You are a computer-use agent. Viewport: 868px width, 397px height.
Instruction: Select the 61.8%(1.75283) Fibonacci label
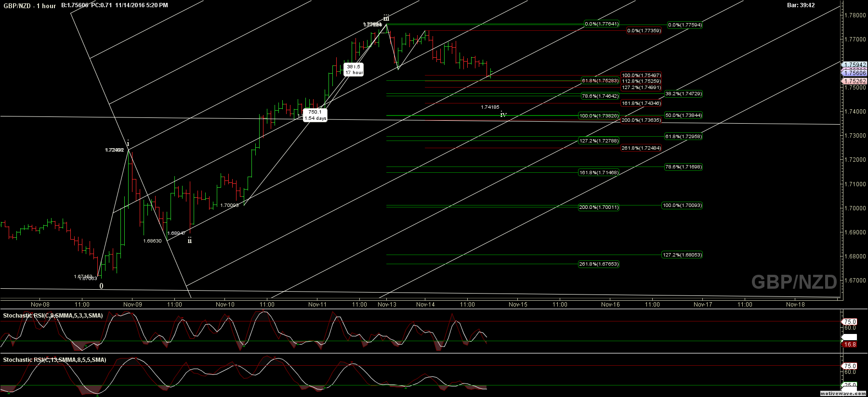pos(600,81)
